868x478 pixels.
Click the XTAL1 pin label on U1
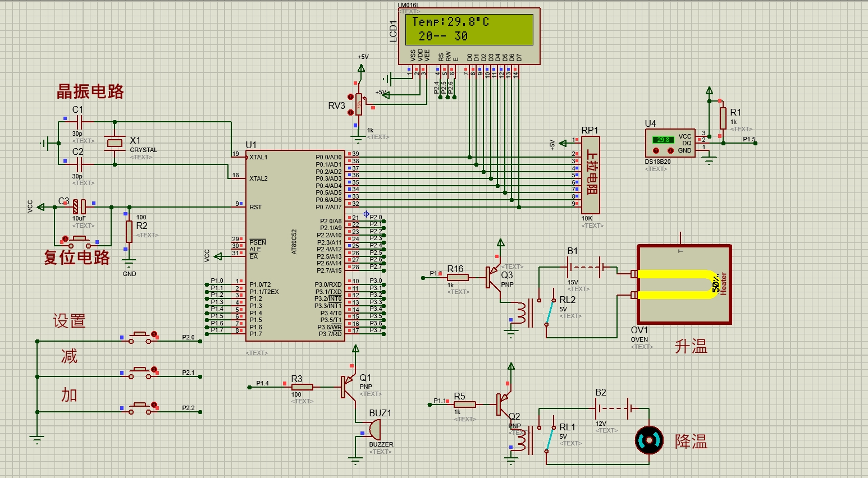tap(258, 158)
